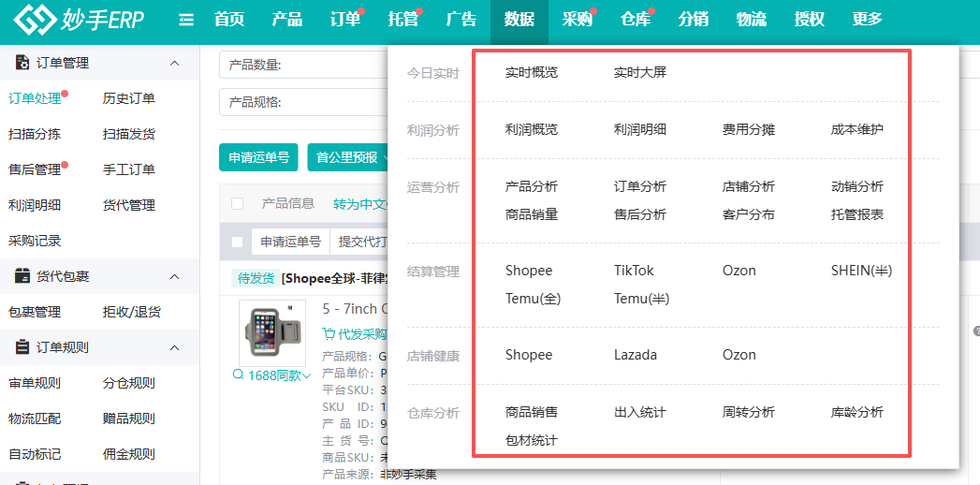
Task: Collapse the 订单管理 section chevron
Action: pyautogui.click(x=175, y=63)
